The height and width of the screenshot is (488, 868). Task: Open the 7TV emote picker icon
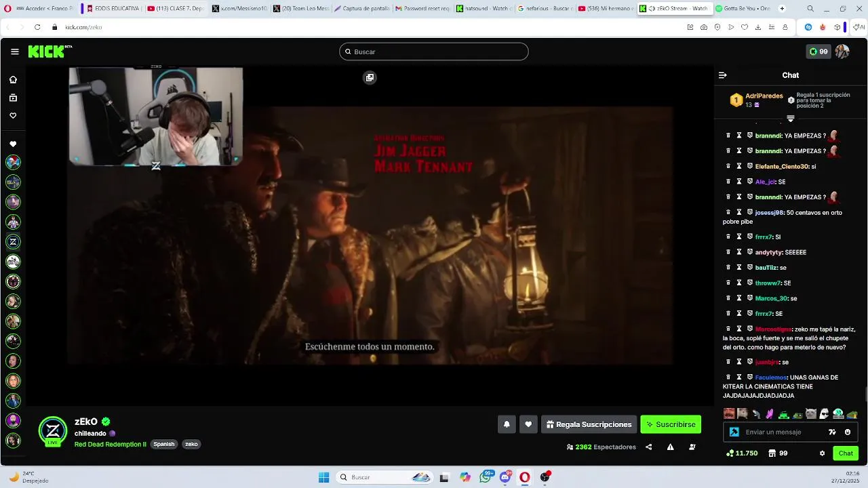click(x=832, y=432)
